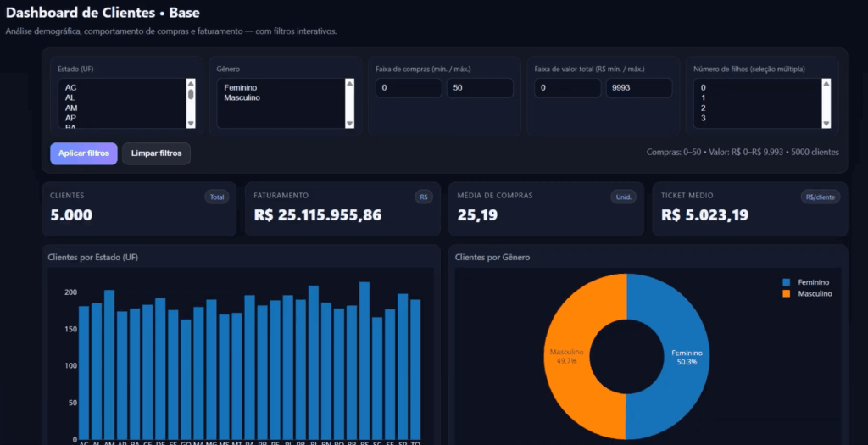Click the blue Feminino 50.3% donut slice
The image size is (868, 445).
(x=687, y=357)
